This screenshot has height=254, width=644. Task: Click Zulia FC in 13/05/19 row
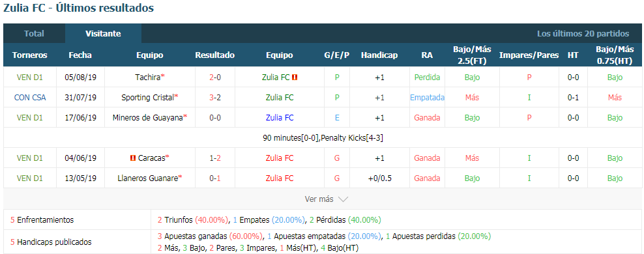[x=280, y=178]
